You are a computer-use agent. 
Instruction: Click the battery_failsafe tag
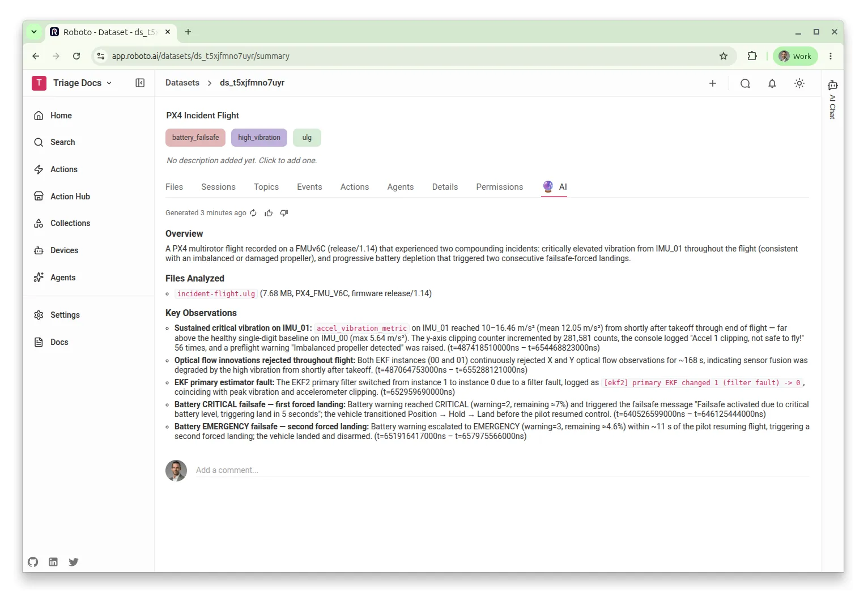point(195,138)
